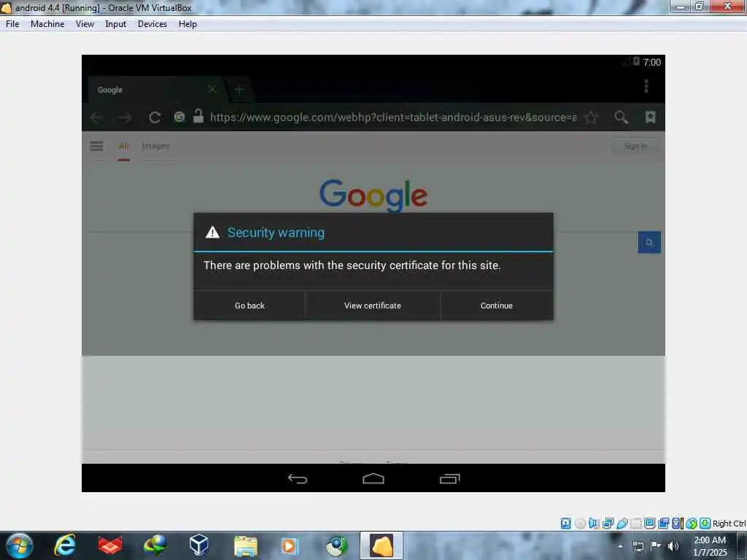Image resolution: width=747 pixels, height=560 pixels.
Task: Click the CPU virtualization V status icon
Action: pos(677,524)
